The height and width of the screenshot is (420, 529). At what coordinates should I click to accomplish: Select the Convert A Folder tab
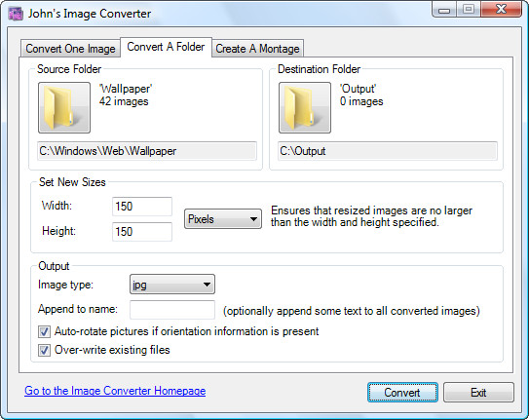point(166,47)
